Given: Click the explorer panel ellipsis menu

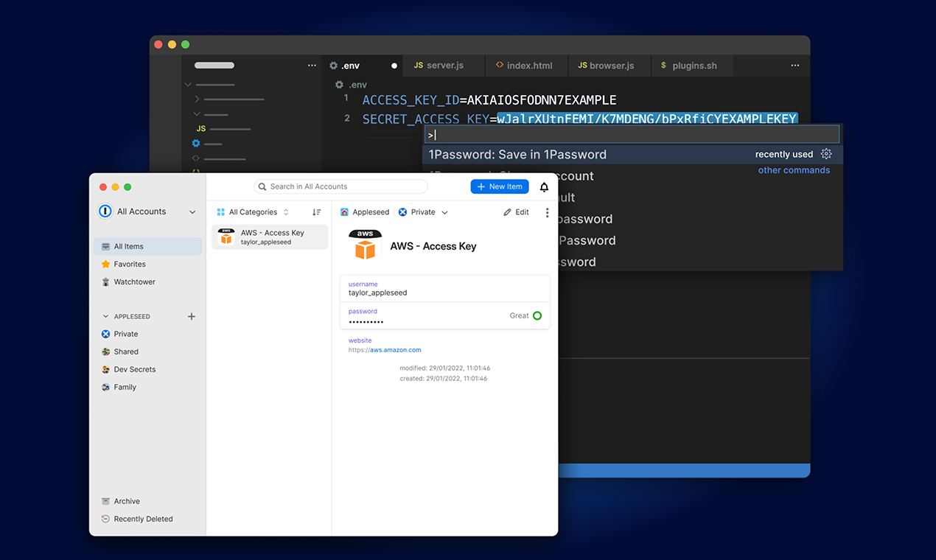Looking at the screenshot, I should point(310,66).
